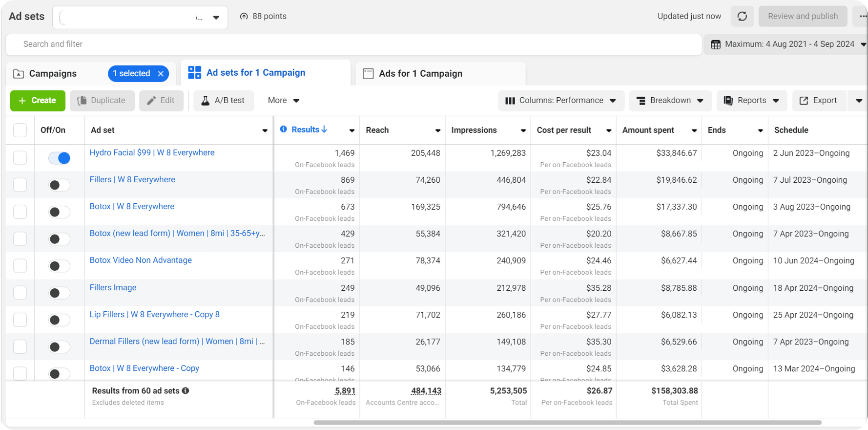Expand the More actions menu
Image resolution: width=868 pixels, height=430 pixels.
point(283,101)
